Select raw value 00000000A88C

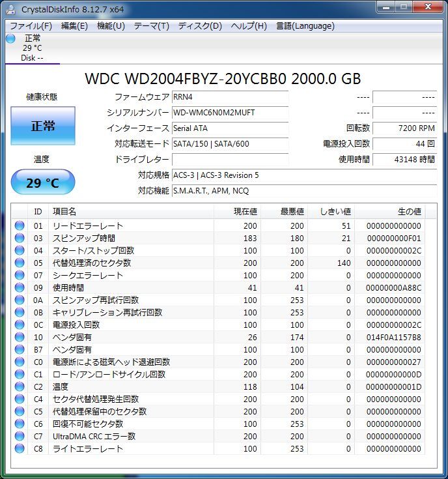tap(394, 288)
